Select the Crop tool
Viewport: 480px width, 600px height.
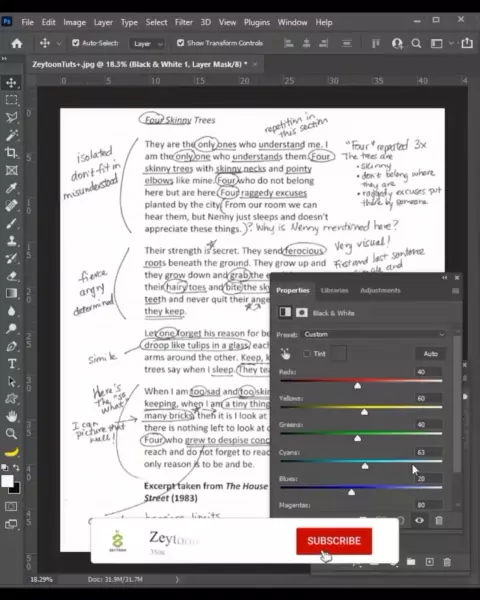[x=11, y=153]
